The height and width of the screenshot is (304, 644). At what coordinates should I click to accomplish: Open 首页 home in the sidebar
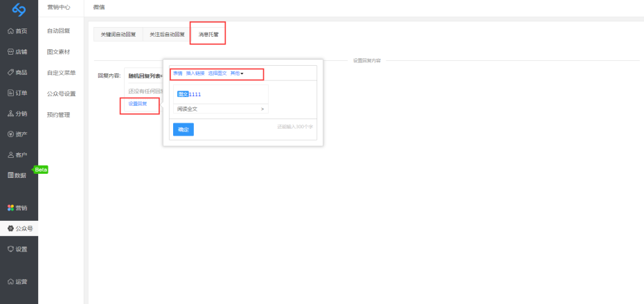tap(19, 31)
